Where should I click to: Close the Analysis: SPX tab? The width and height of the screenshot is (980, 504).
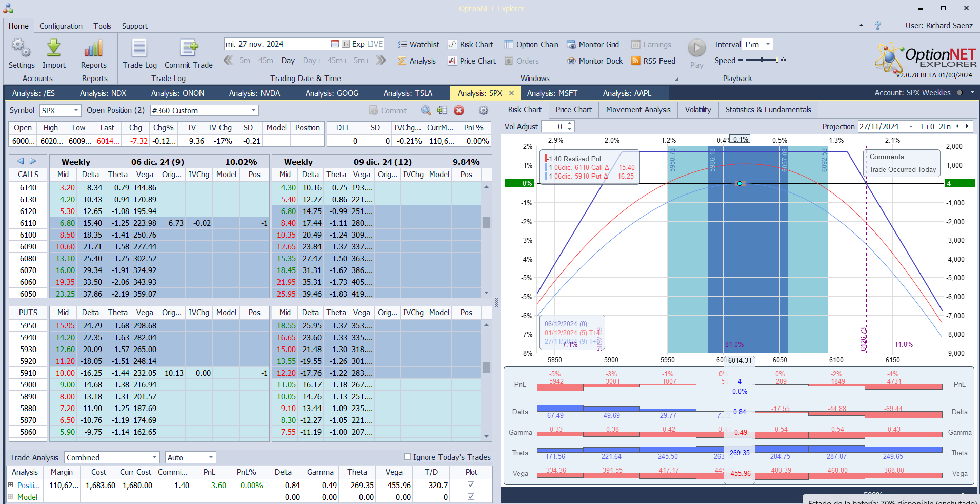511,93
